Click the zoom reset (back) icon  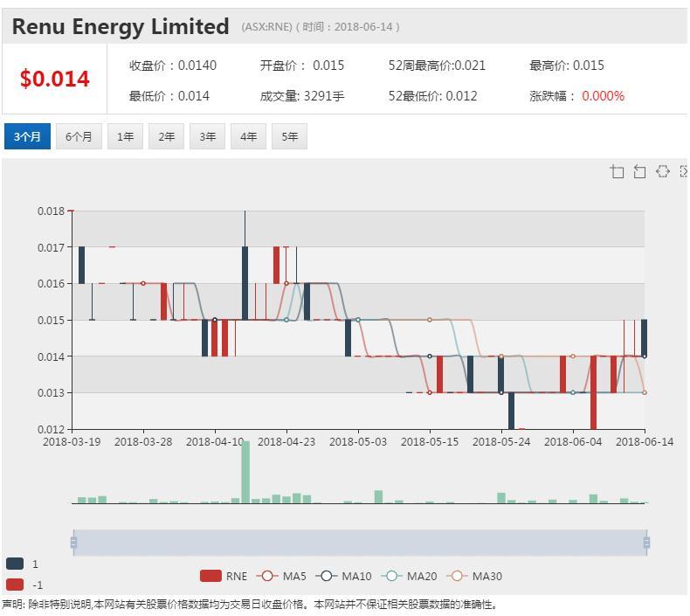639,171
